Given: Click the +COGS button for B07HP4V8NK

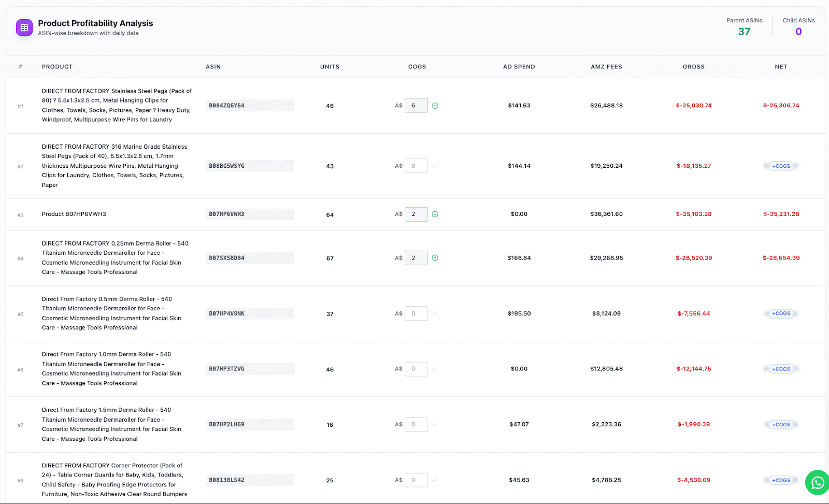Looking at the screenshot, I should click(780, 313).
